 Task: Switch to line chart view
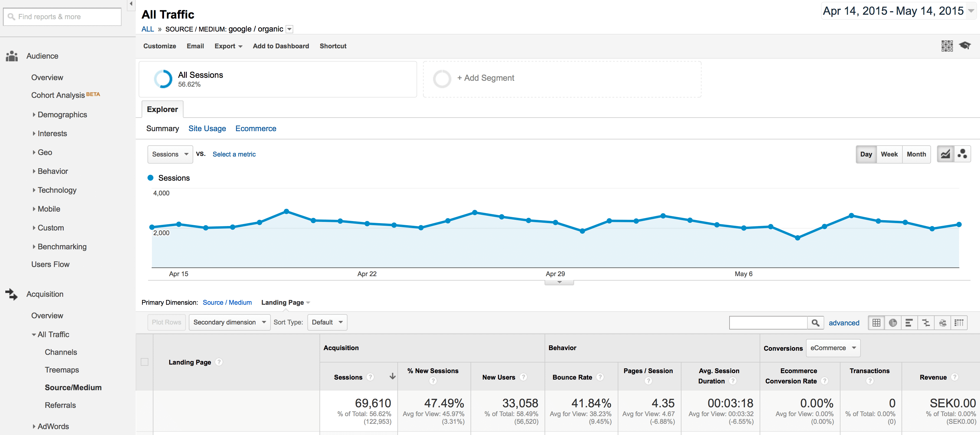tap(945, 154)
